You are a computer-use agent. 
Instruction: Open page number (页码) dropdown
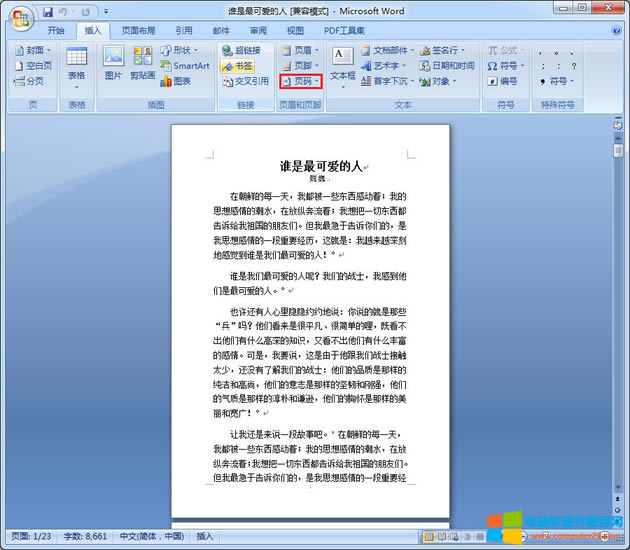pyautogui.click(x=301, y=81)
